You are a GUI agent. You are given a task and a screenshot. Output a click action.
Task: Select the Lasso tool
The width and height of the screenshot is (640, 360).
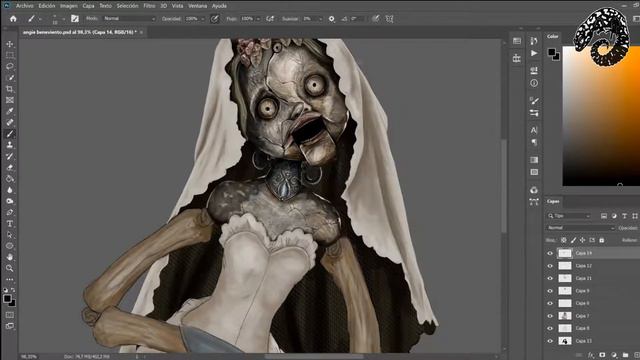tap(10, 66)
